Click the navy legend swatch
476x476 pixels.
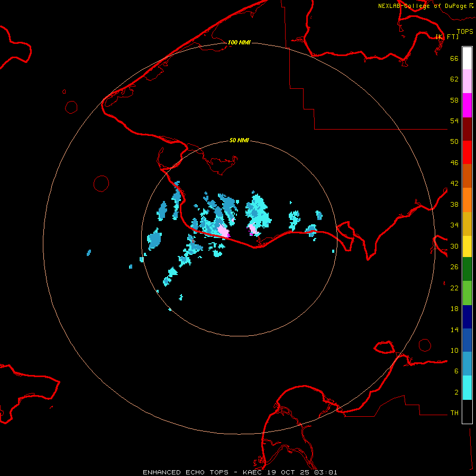click(467, 317)
